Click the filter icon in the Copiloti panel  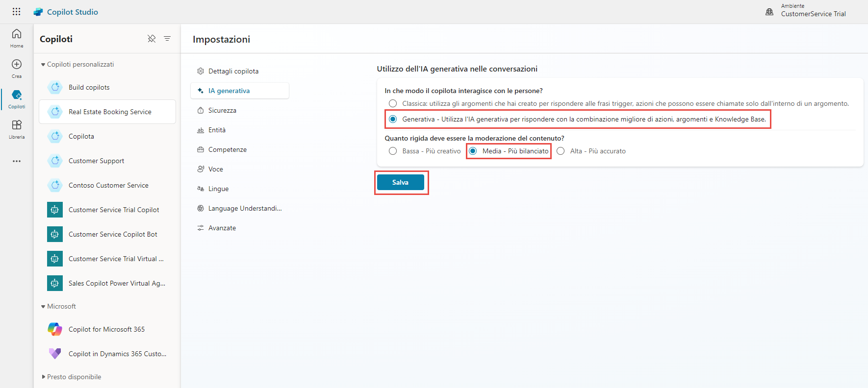point(167,39)
